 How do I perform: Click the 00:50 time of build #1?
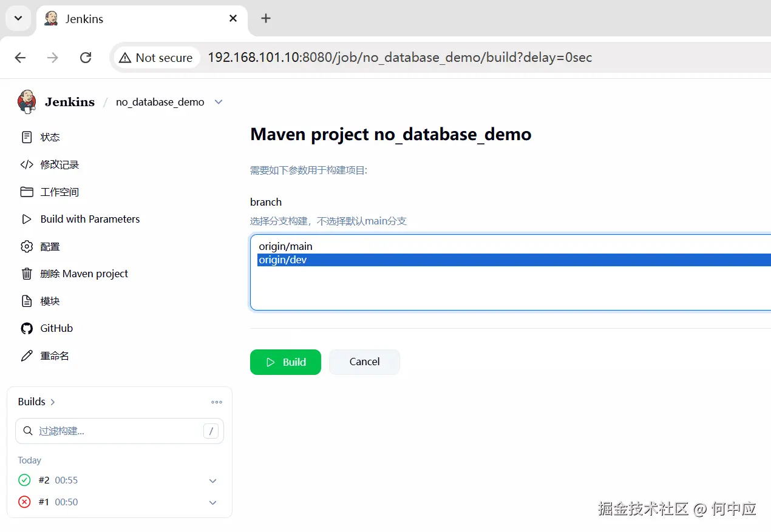click(x=66, y=502)
